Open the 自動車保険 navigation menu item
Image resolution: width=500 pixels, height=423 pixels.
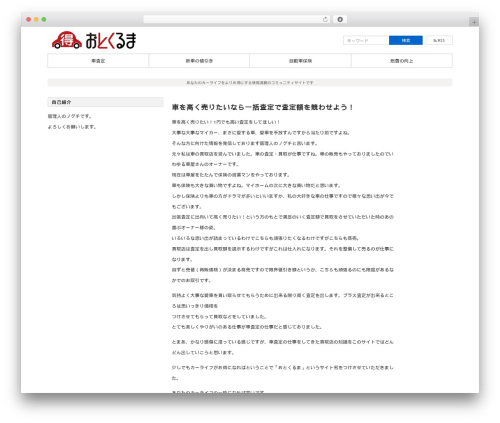click(x=300, y=61)
